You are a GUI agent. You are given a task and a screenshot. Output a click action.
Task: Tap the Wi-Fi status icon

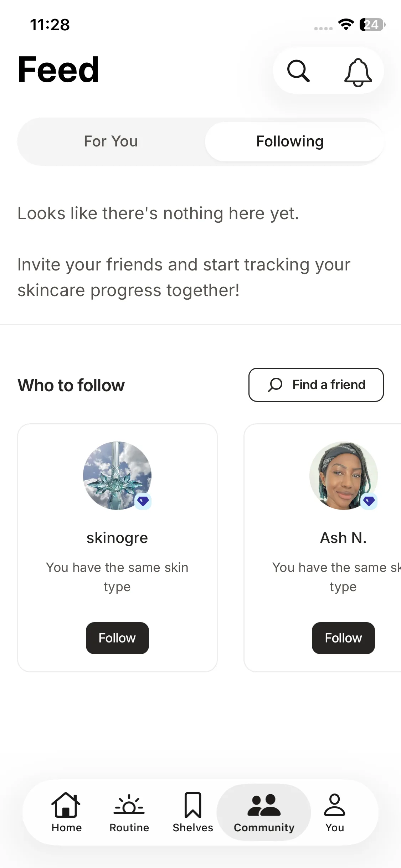[346, 25]
